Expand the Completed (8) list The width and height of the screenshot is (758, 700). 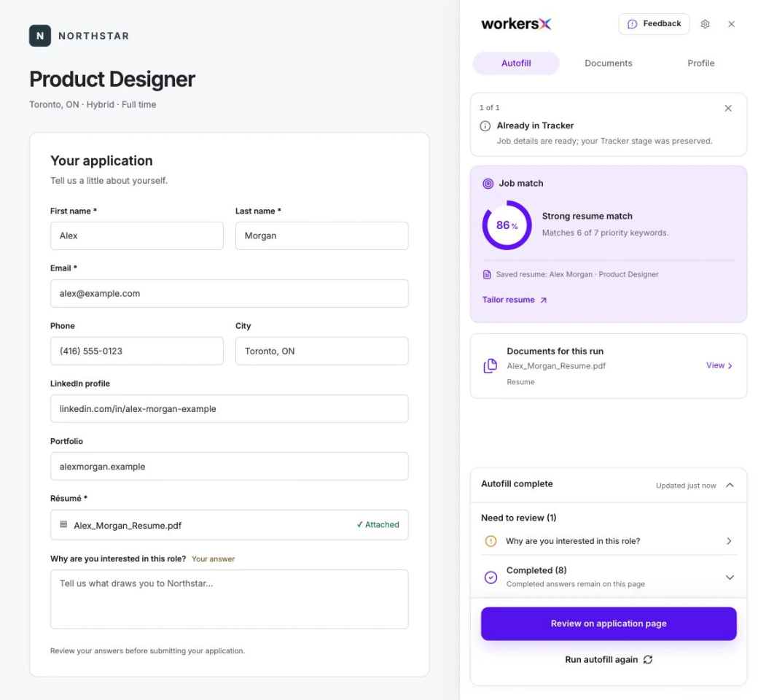(730, 577)
